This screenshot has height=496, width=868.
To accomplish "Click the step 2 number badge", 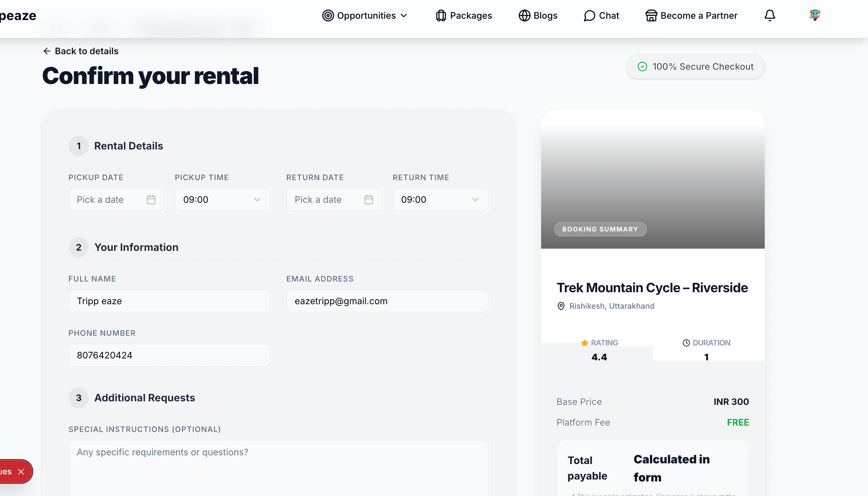I will coord(79,247).
